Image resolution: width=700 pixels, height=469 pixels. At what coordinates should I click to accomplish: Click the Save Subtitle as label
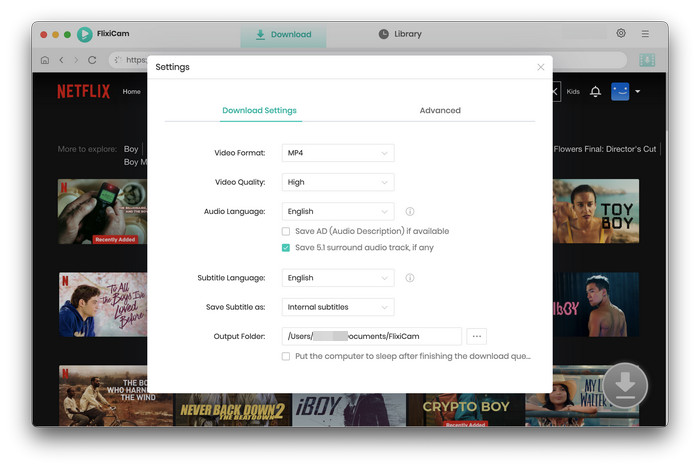point(235,307)
